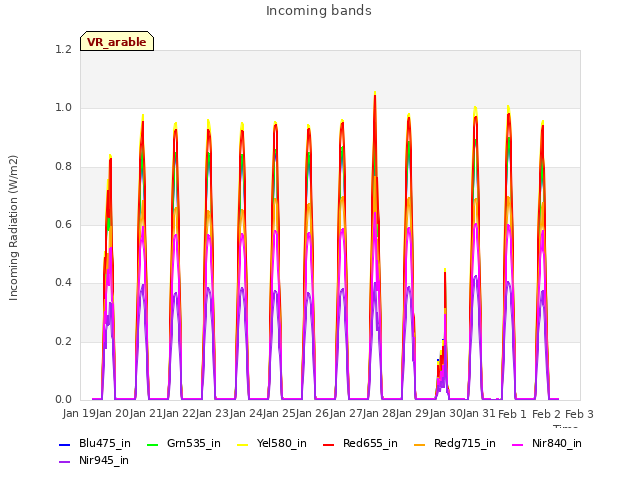The image size is (640, 480).
Task: Click the yellow Yel580_in legend swatch
Action: [x=242, y=444]
